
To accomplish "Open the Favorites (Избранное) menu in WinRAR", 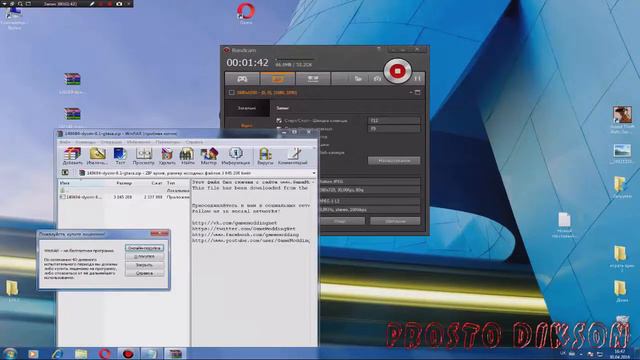I will [139, 142].
